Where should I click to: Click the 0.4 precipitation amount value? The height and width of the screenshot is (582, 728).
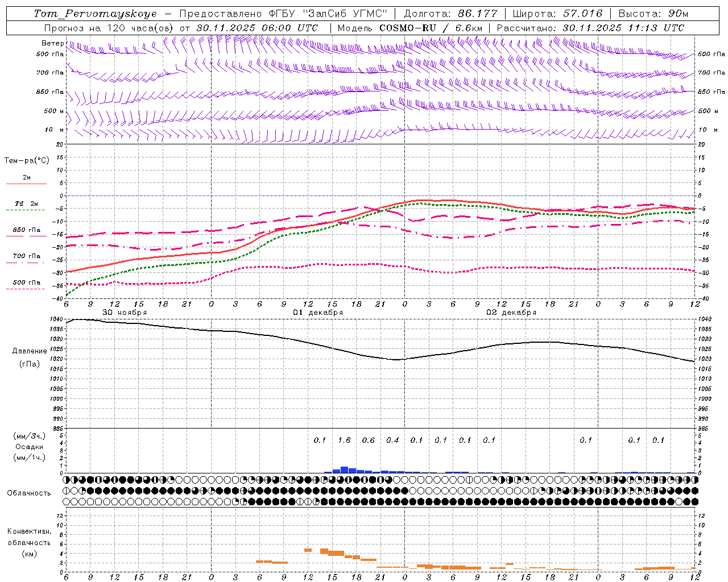[x=392, y=440]
